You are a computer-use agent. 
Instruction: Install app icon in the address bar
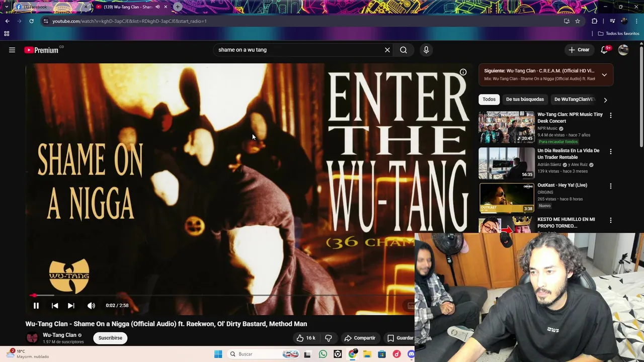[567, 21]
